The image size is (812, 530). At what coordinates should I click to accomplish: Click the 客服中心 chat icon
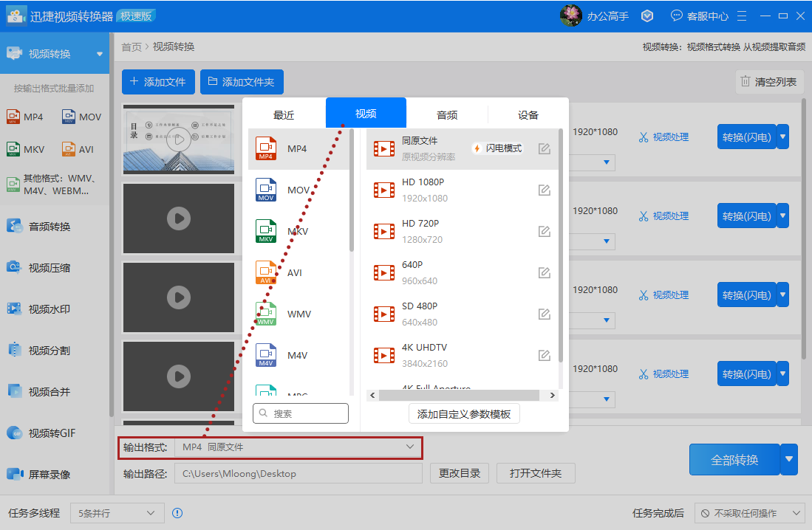coord(676,16)
